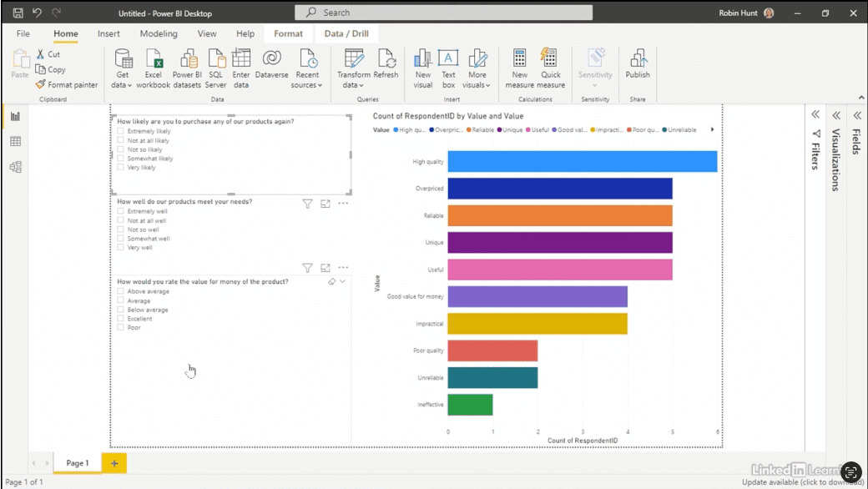Image resolution: width=868 pixels, height=489 pixels.
Task: Click the user account avatar
Action: pos(769,13)
